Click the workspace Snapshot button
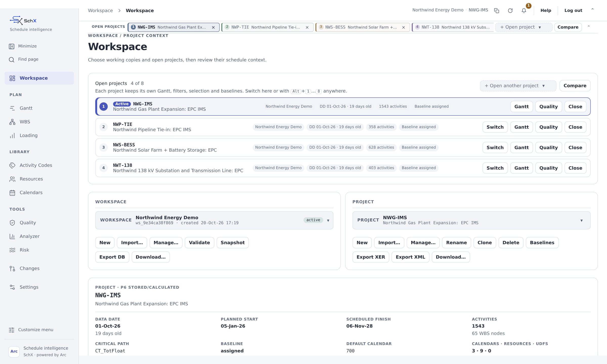This screenshot has height=364, width=607. pos(232,243)
